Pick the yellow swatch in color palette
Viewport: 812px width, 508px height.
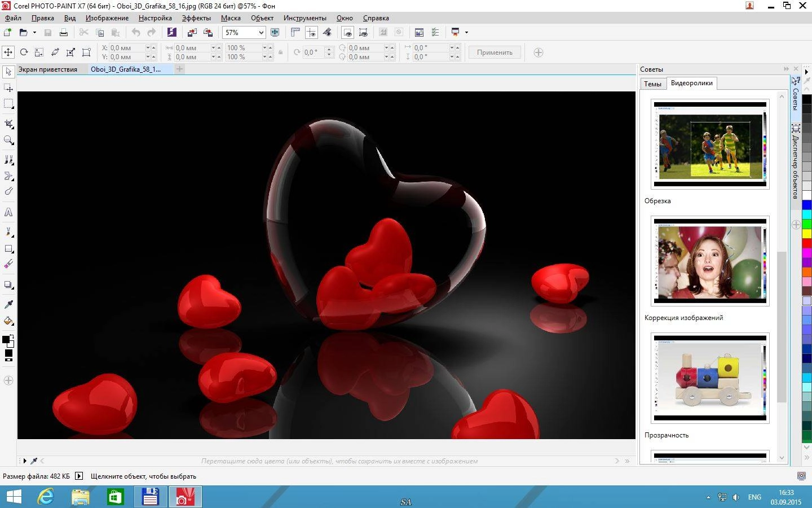[x=807, y=233]
